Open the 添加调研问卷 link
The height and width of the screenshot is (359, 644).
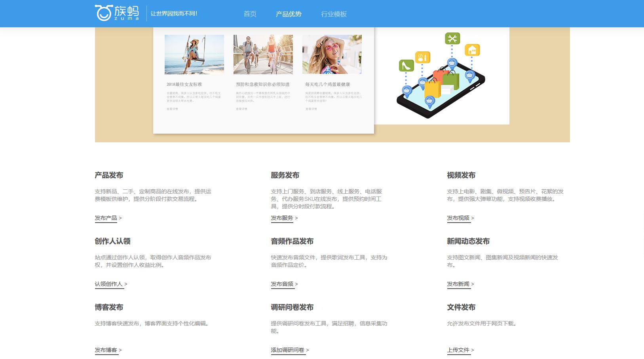(x=287, y=350)
